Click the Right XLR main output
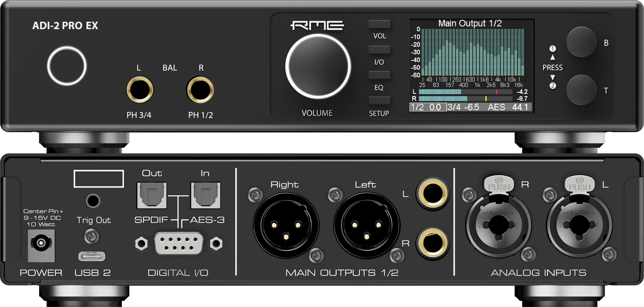Image resolution: width=644 pixels, height=307 pixels. 286,225
